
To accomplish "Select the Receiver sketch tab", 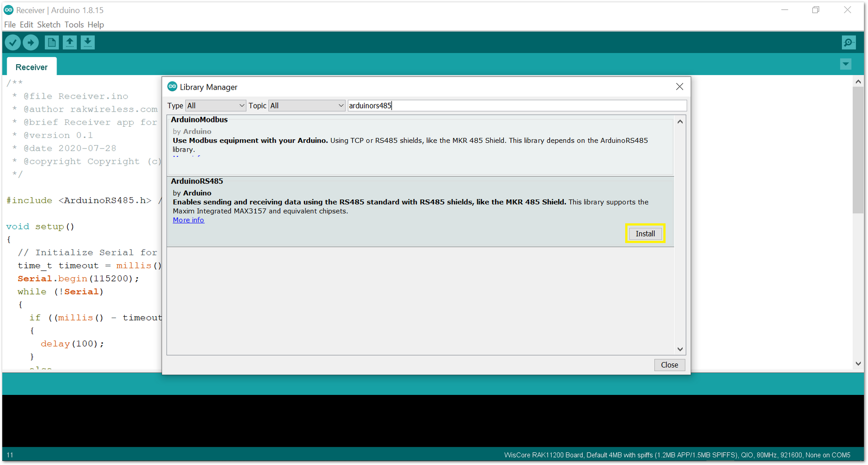I will coord(32,67).
